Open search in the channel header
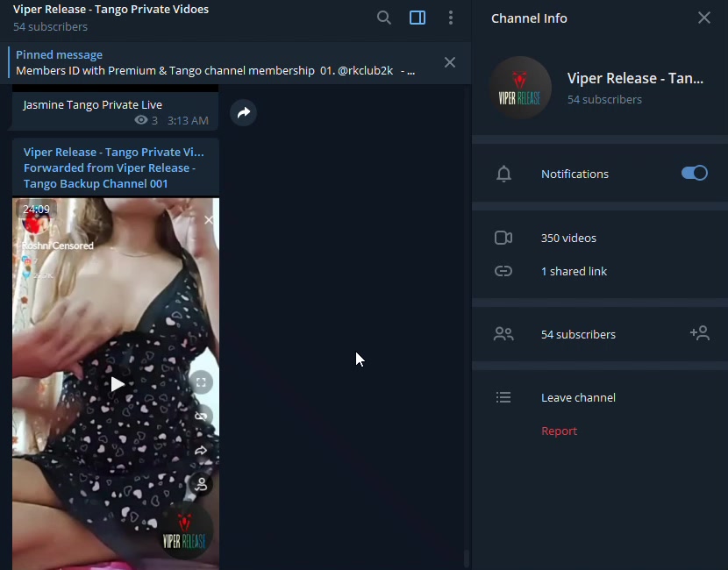 click(383, 18)
